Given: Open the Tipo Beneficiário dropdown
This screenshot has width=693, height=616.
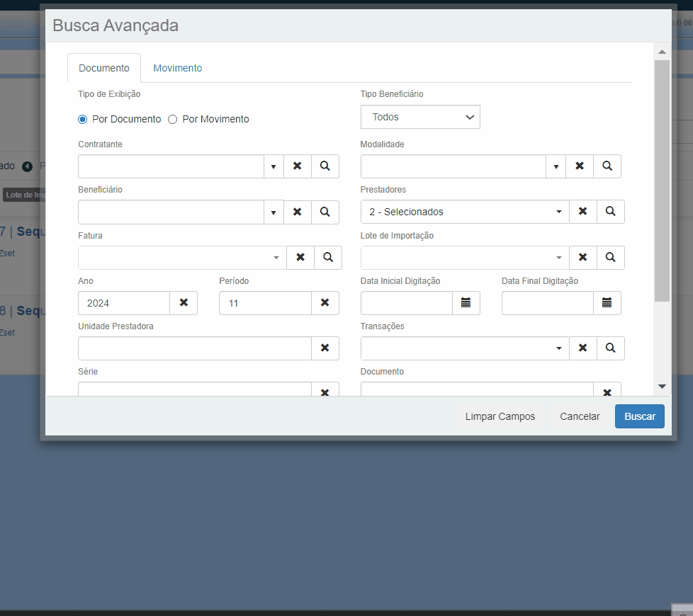Looking at the screenshot, I should pos(420,118).
